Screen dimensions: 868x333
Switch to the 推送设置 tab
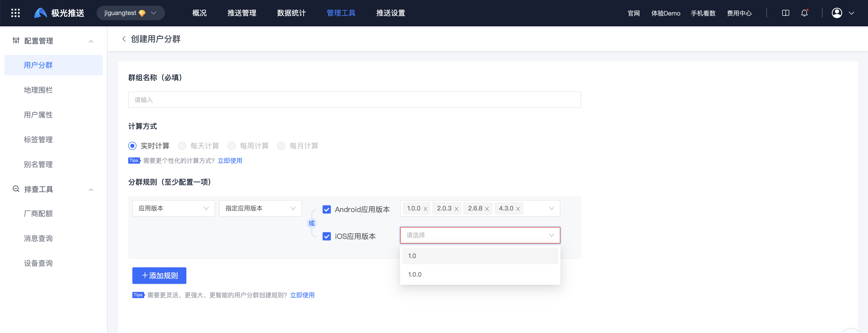coord(391,13)
